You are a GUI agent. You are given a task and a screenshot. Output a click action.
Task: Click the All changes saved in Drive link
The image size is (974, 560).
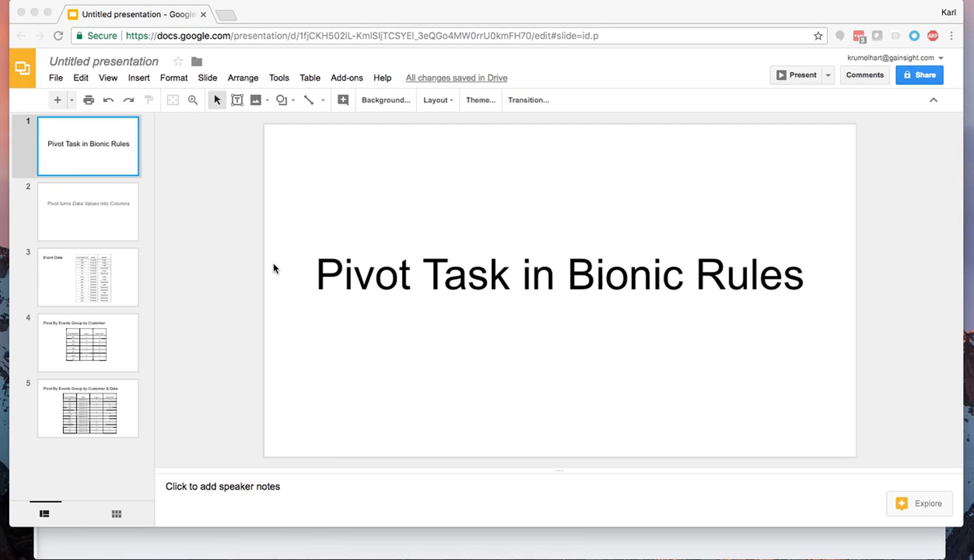457,78
